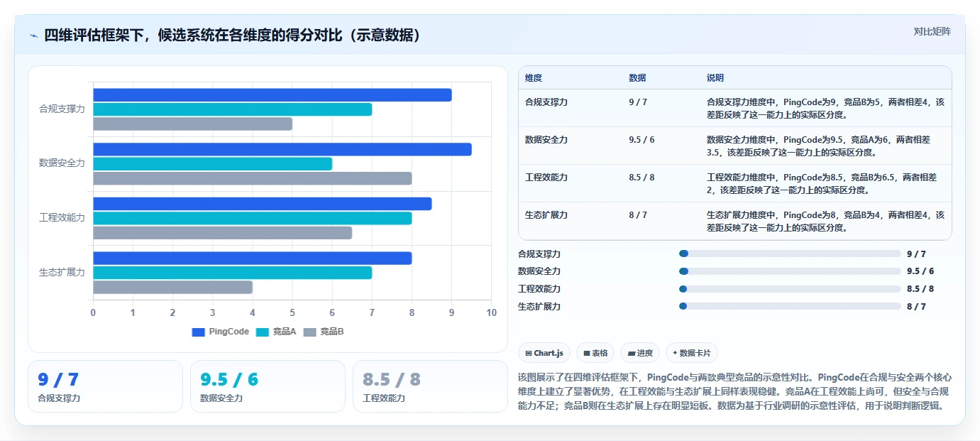Click the 竞品B bar for 数据安全力
The height and width of the screenshot is (441, 980).
click(253, 178)
